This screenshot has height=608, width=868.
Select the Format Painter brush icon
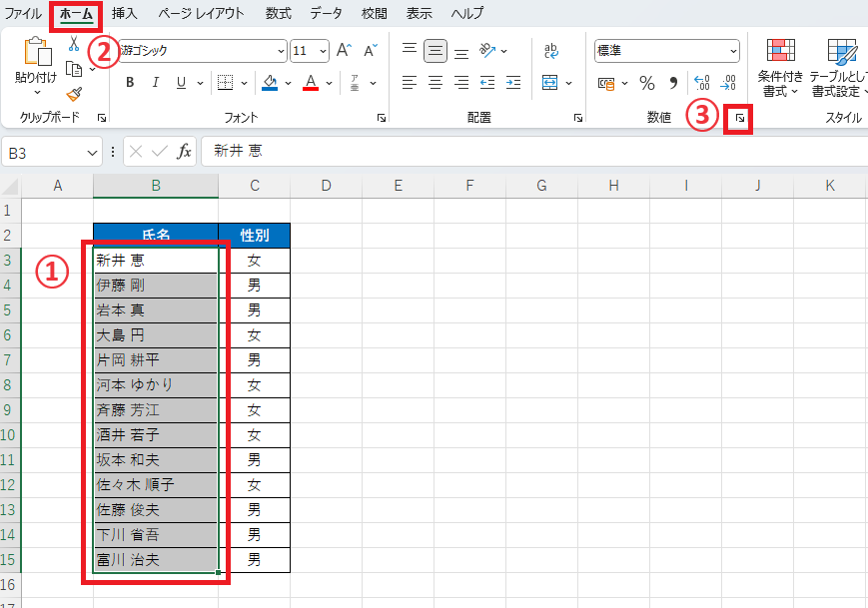74,95
